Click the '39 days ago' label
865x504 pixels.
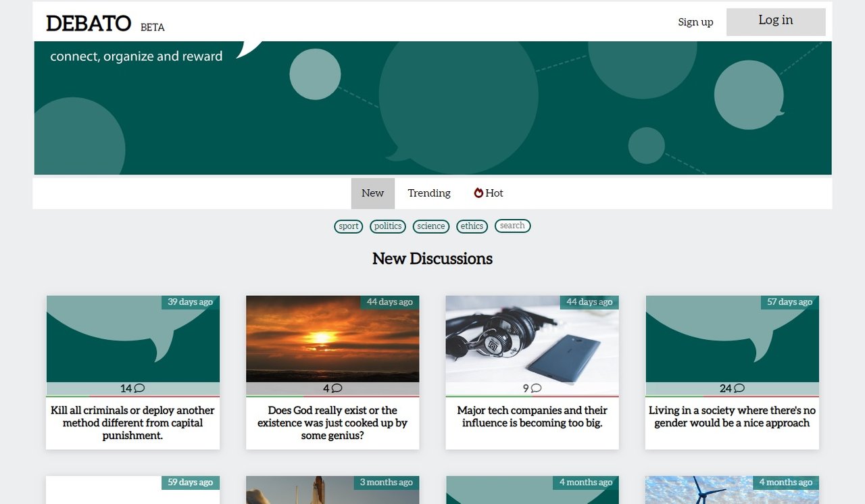(x=191, y=302)
